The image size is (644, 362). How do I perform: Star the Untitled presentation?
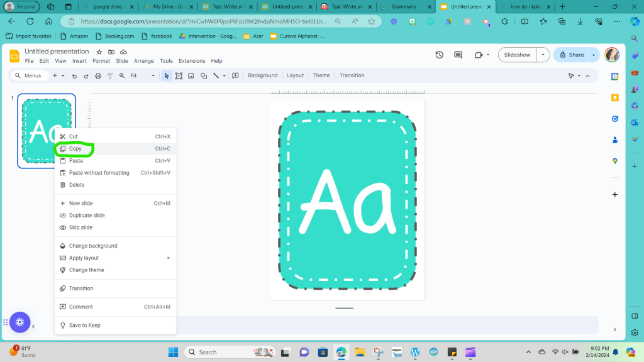99,52
